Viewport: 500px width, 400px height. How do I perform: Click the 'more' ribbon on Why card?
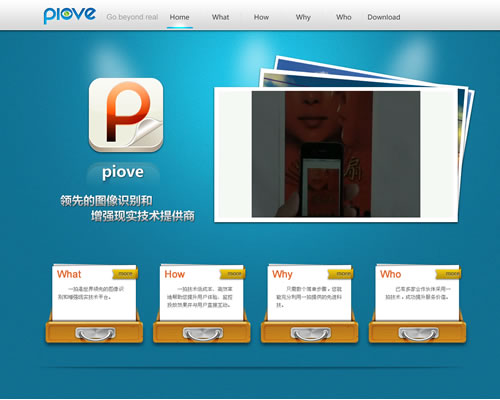341,274
